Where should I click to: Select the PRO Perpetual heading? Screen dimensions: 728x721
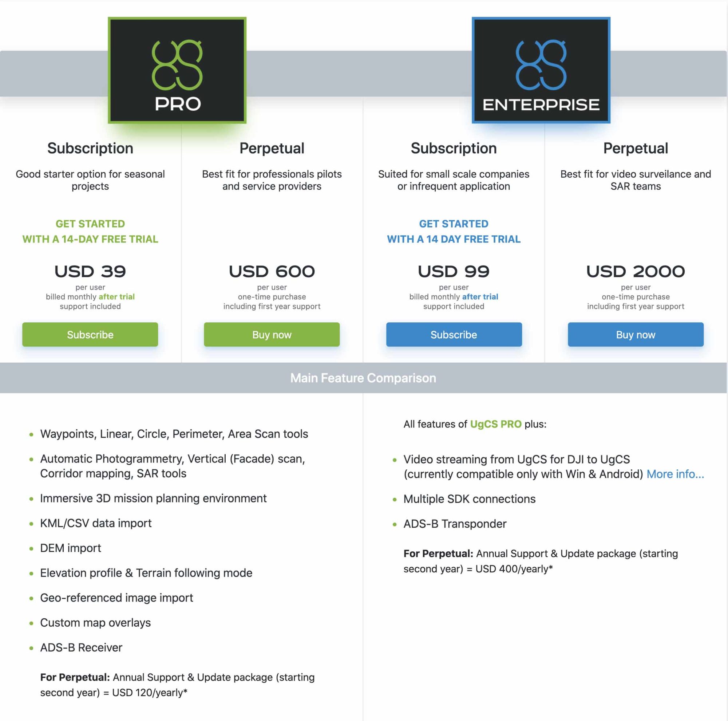click(x=272, y=148)
